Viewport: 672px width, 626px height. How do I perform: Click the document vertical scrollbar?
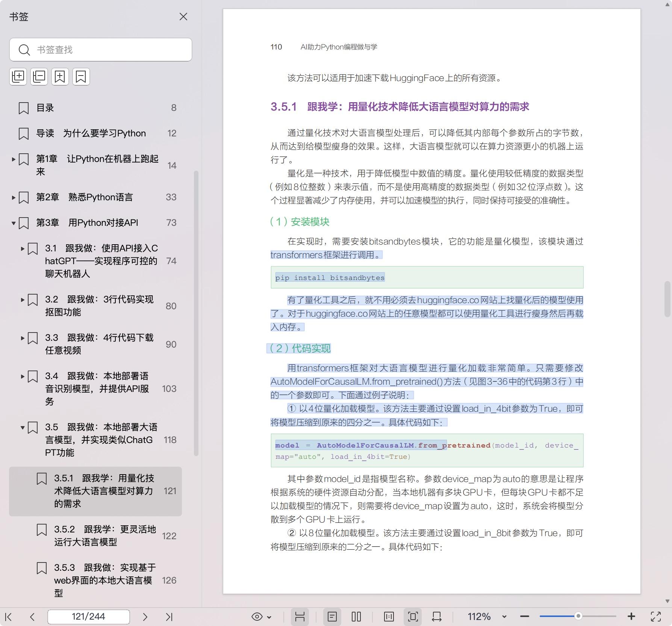pyautogui.click(x=667, y=299)
